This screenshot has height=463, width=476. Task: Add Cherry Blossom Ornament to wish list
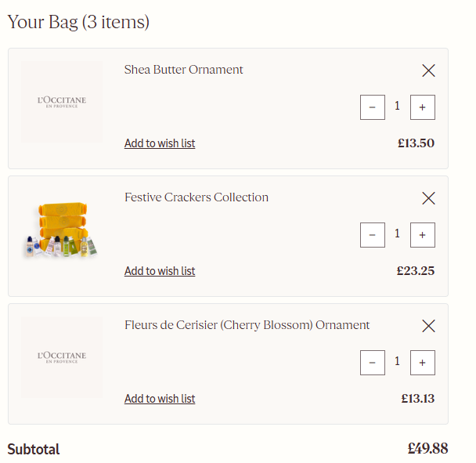coord(160,399)
